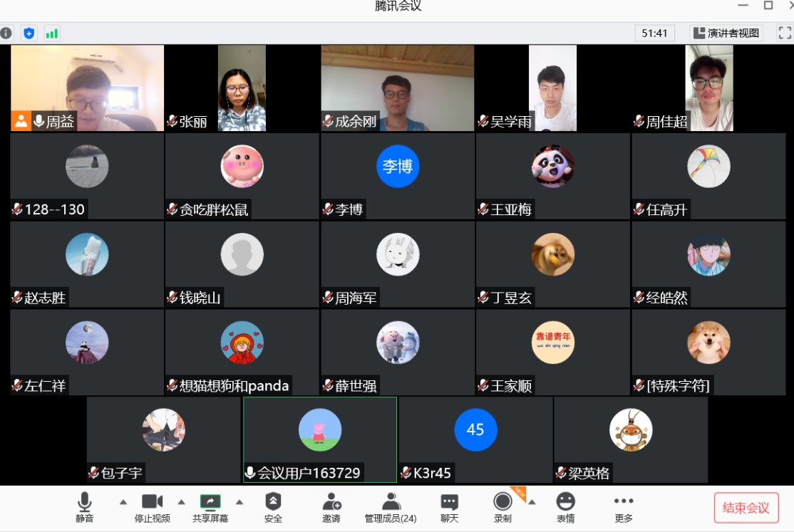The width and height of the screenshot is (794, 532).
Task: Open the Security (安全) toolbar icon
Action: (x=273, y=507)
